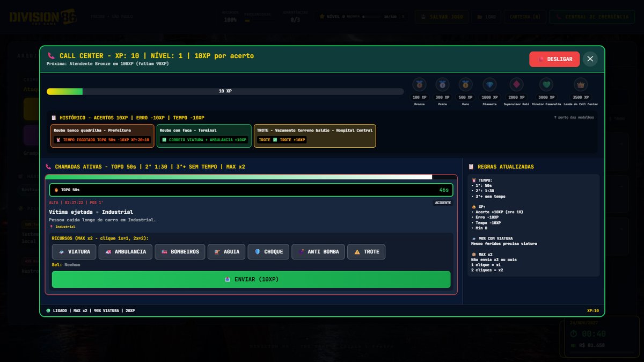Send resources with Enviar (10XP) button
Viewport: 644px width, 362px height.
(251, 279)
